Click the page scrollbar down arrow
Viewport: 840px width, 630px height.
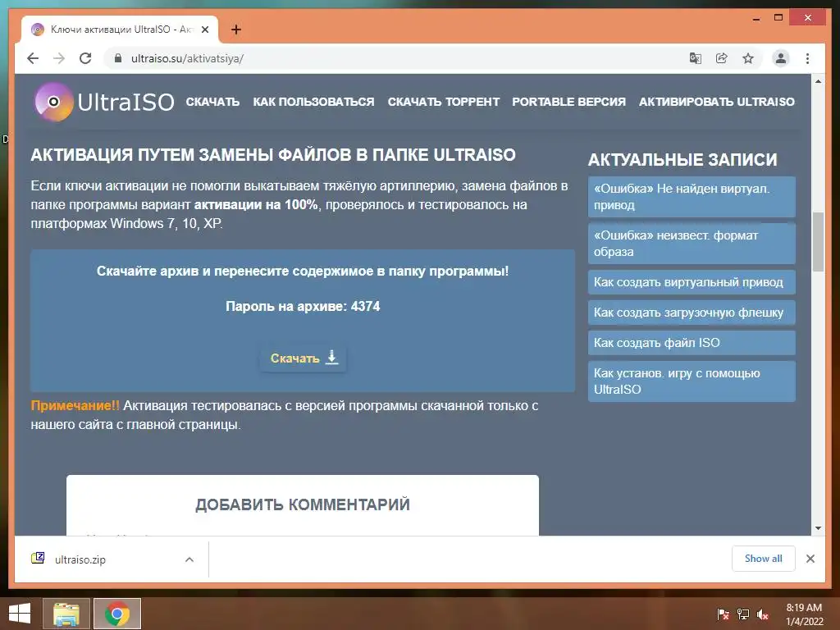coord(818,528)
